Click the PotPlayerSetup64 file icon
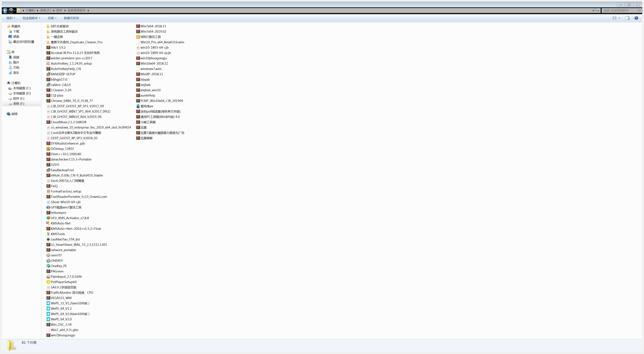The height and width of the screenshot is (354, 644). [x=48, y=282]
